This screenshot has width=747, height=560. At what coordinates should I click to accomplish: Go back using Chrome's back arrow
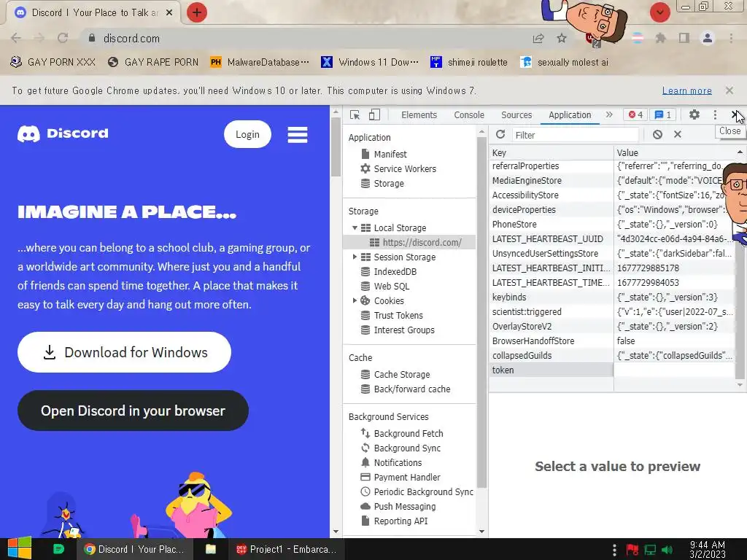16,38
